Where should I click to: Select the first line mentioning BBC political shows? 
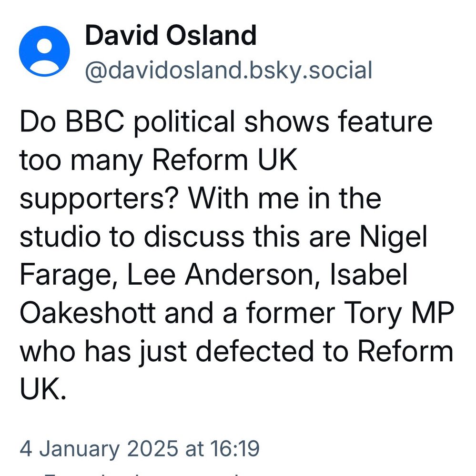226,122
